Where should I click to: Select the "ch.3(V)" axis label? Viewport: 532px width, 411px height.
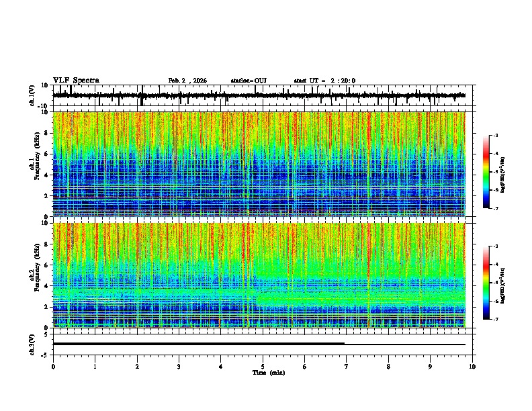coord(32,345)
